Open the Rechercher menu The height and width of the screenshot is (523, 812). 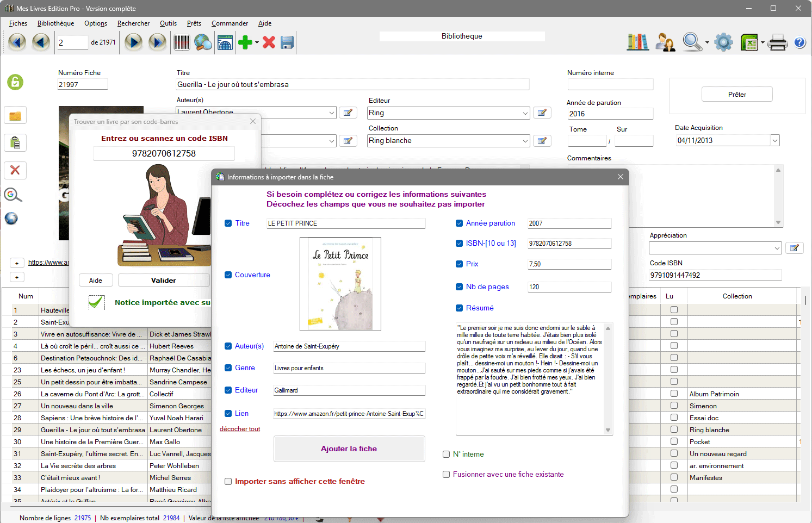coord(133,23)
